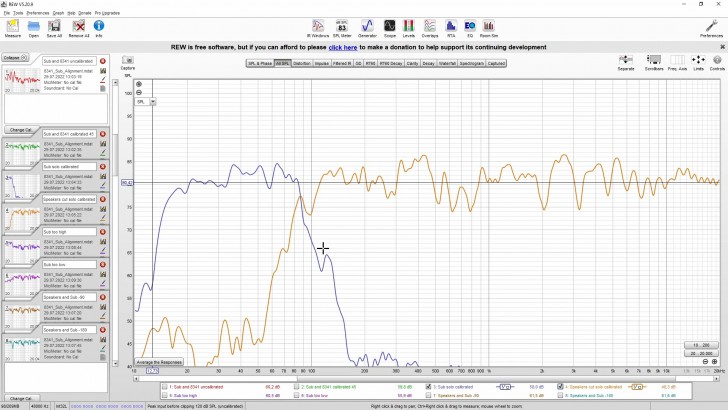The width and height of the screenshot is (728, 410).
Task: Close the donation banner
Action: click(x=722, y=47)
